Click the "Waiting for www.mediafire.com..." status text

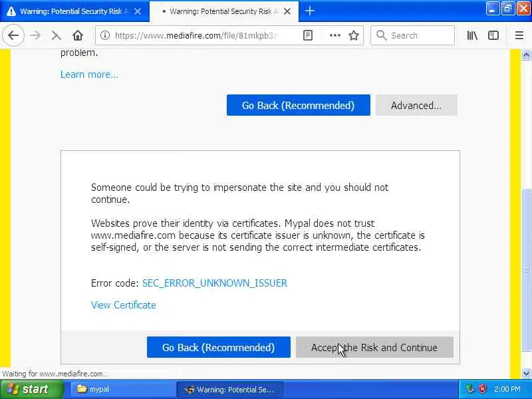[x=55, y=374]
